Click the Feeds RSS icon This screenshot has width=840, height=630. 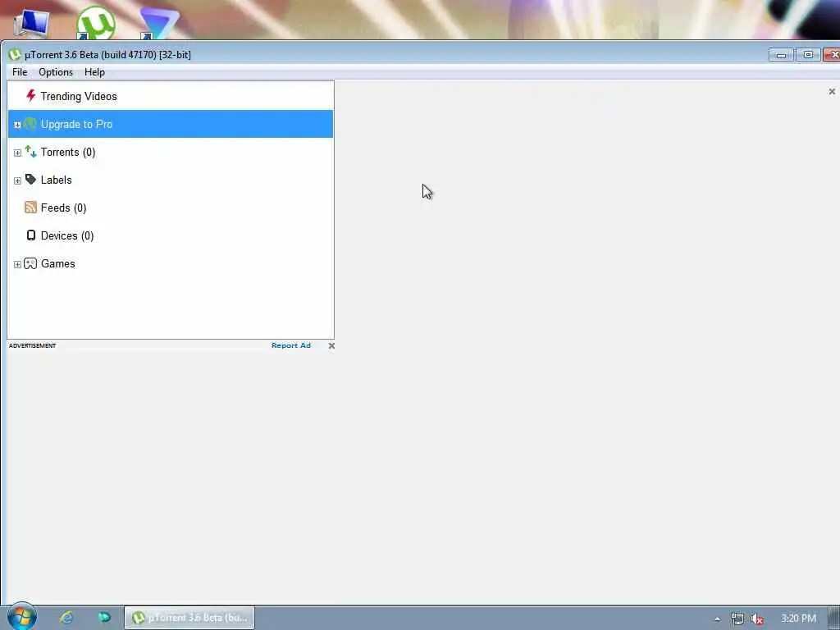pos(30,208)
